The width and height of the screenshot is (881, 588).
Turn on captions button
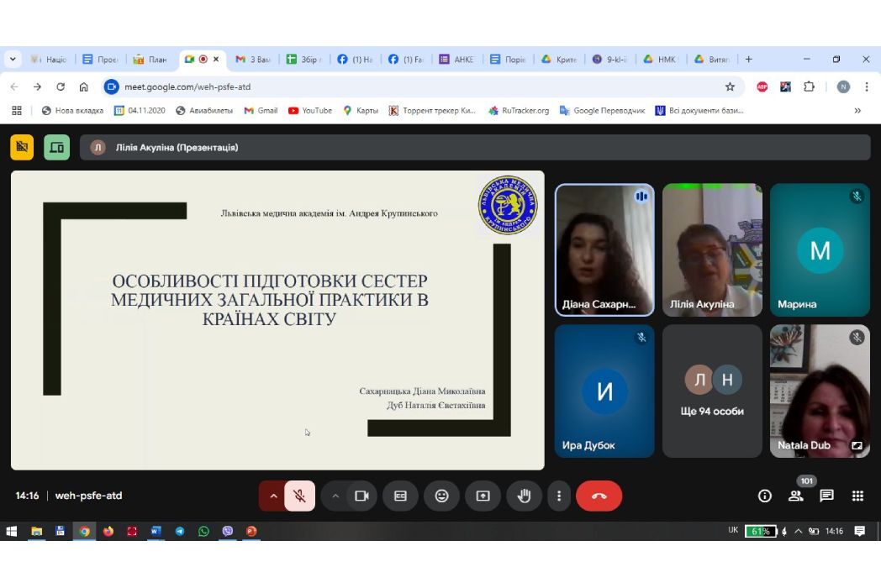coord(400,496)
